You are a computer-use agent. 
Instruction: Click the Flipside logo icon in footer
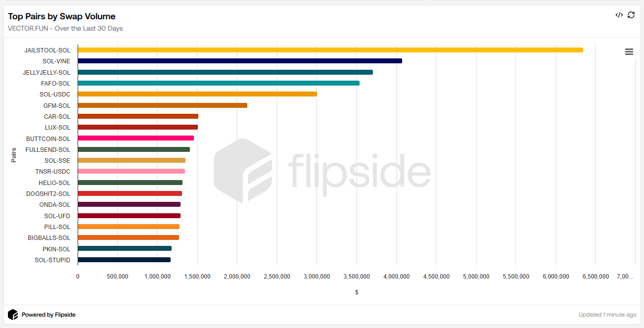(13, 315)
